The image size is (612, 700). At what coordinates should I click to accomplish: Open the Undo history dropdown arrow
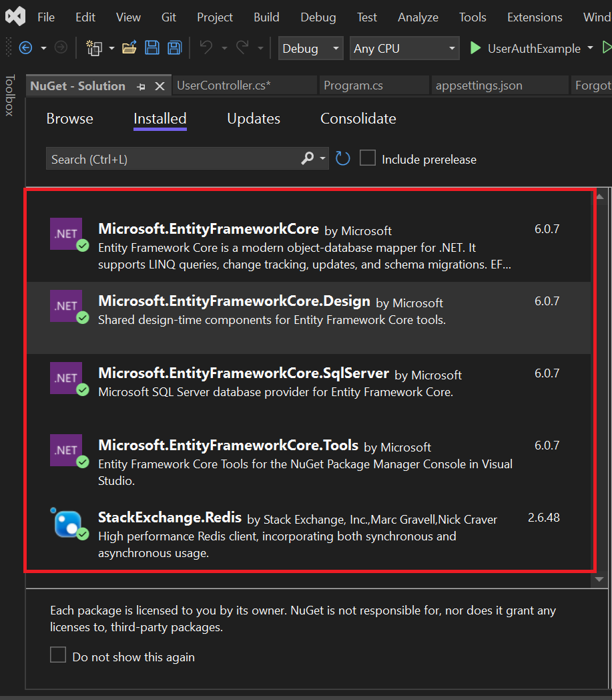(224, 48)
